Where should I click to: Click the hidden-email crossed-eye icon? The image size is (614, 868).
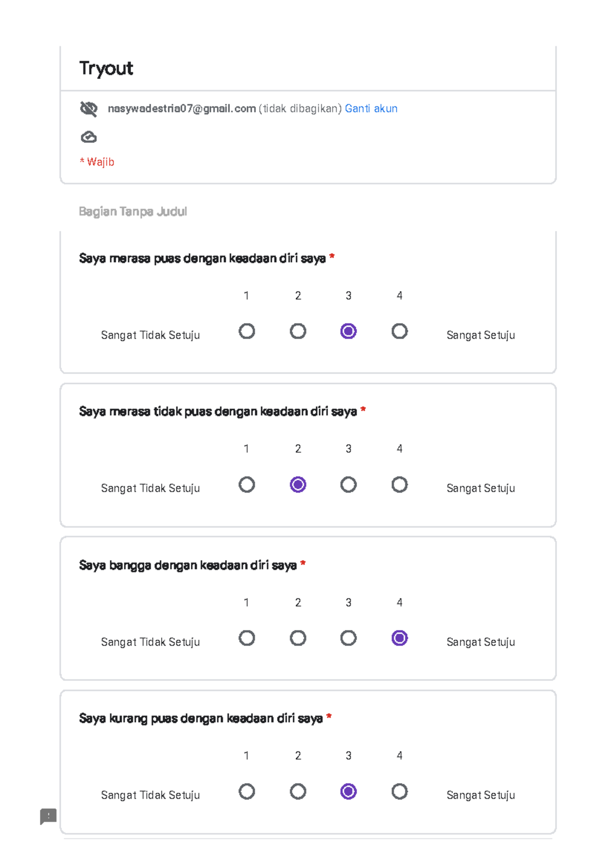point(89,108)
